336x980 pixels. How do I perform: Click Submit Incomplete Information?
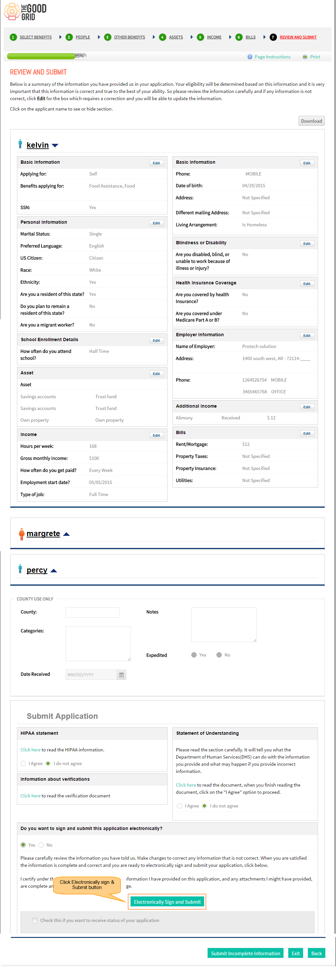coord(245,953)
